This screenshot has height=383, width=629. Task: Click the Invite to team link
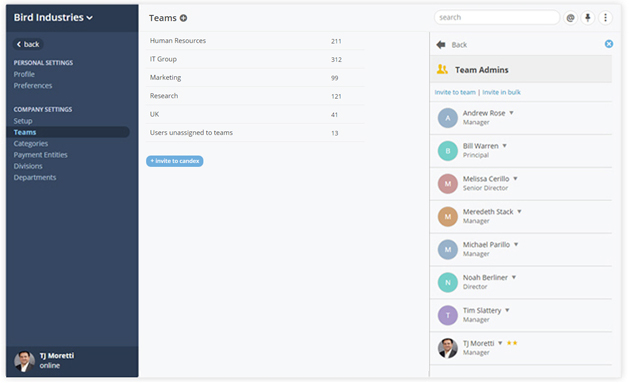coord(455,92)
